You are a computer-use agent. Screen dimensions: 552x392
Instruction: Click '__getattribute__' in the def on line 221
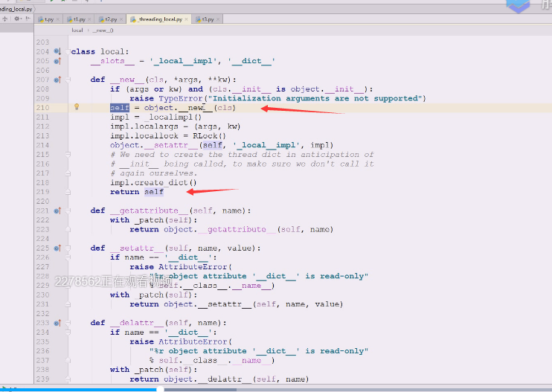pos(149,211)
